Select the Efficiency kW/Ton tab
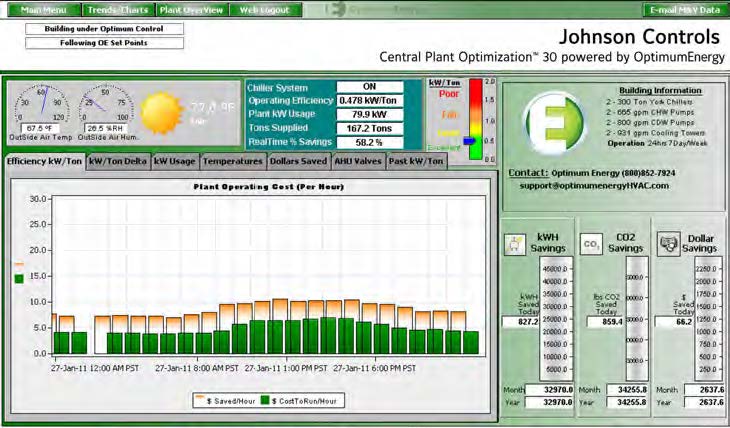 (x=45, y=161)
